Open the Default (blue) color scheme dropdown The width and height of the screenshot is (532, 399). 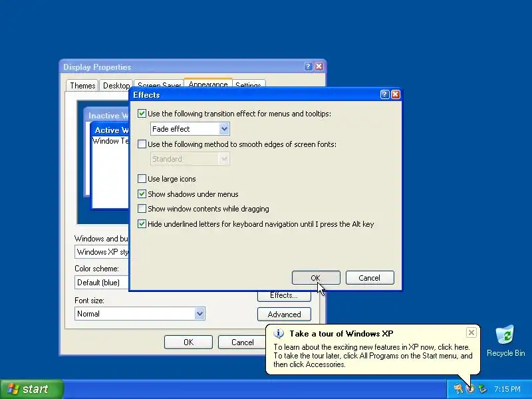pos(102,282)
